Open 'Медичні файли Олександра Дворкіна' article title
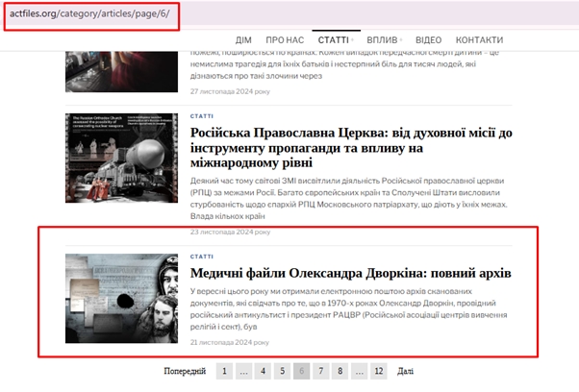Image resolution: width=579 pixels, height=392 pixels. tap(351, 274)
